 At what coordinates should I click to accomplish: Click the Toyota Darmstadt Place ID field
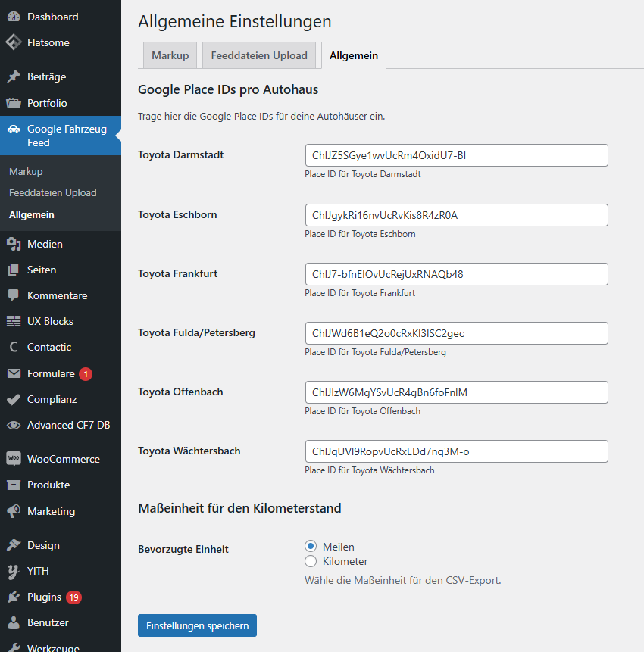point(456,155)
